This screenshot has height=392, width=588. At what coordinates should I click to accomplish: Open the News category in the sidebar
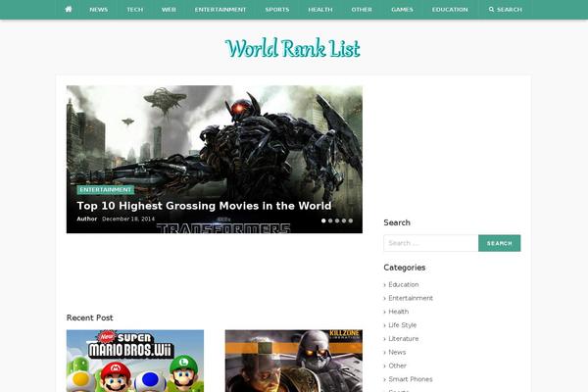click(x=397, y=352)
